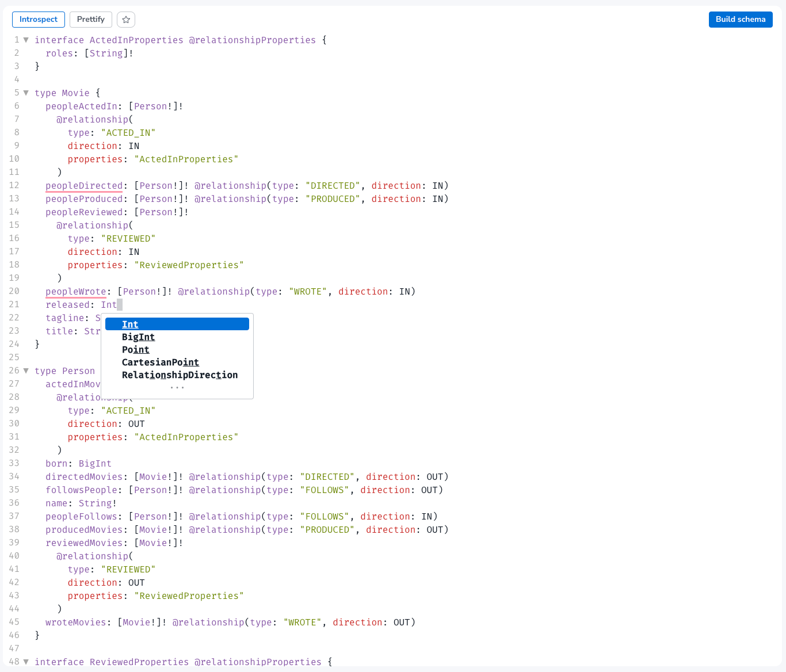Click the Build schema button

(741, 20)
